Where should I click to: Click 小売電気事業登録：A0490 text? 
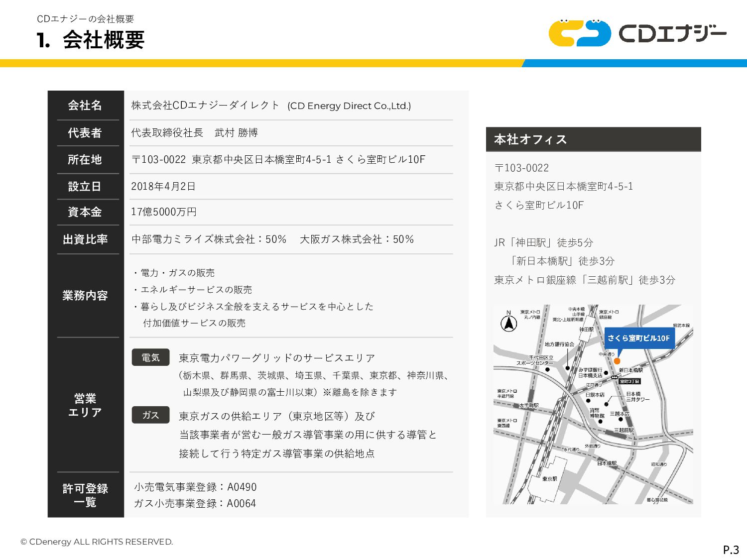[x=195, y=487]
